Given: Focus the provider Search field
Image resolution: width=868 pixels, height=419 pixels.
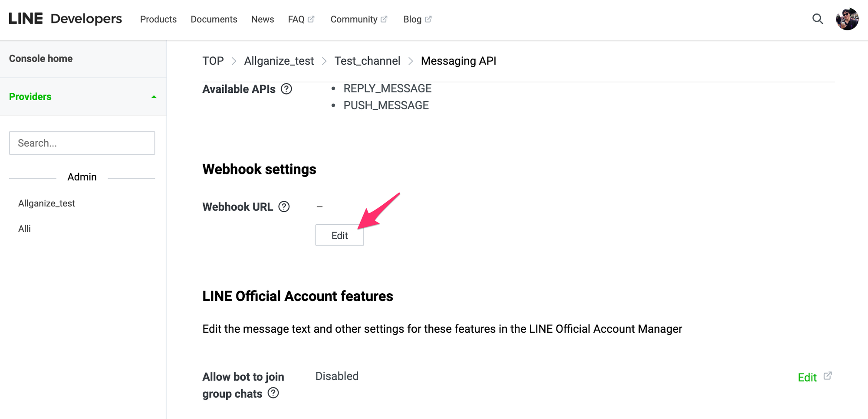Looking at the screenshot, I should pos(82,143).
